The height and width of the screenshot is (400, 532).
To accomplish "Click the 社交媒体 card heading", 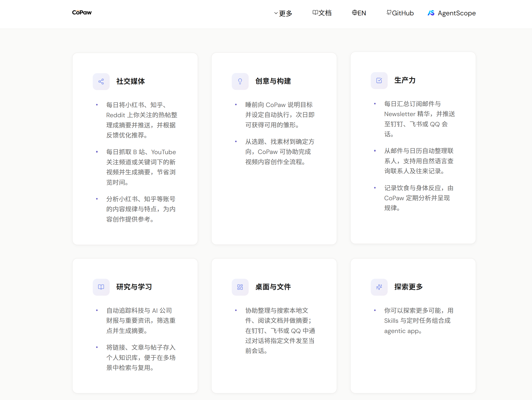I will click(x=131, y=81).
